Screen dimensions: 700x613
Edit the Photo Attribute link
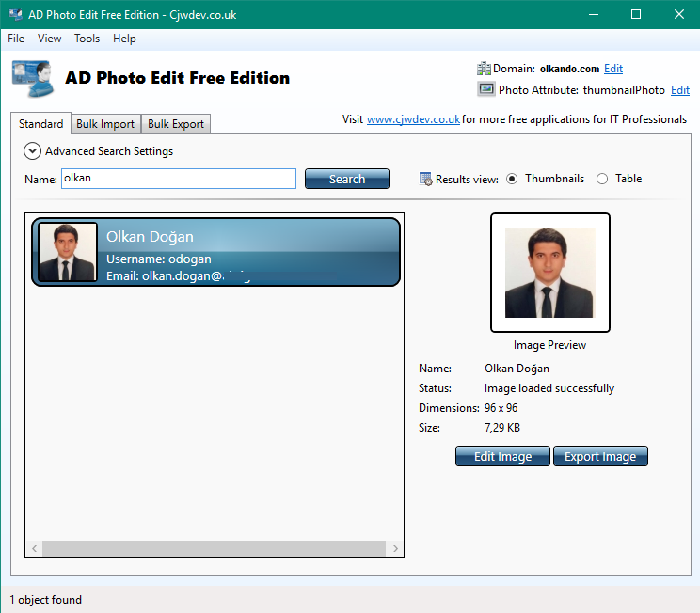click(680, 90)
